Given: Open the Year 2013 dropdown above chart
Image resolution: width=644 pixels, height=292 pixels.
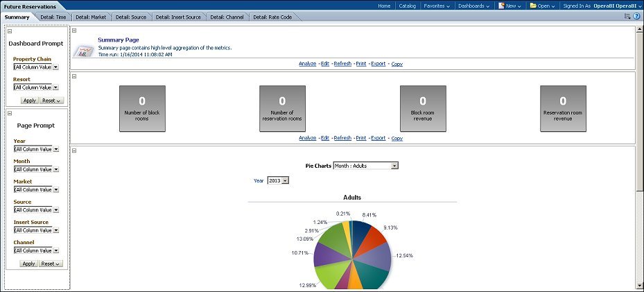Looking at the screenshot, I should tap(284, 180).
